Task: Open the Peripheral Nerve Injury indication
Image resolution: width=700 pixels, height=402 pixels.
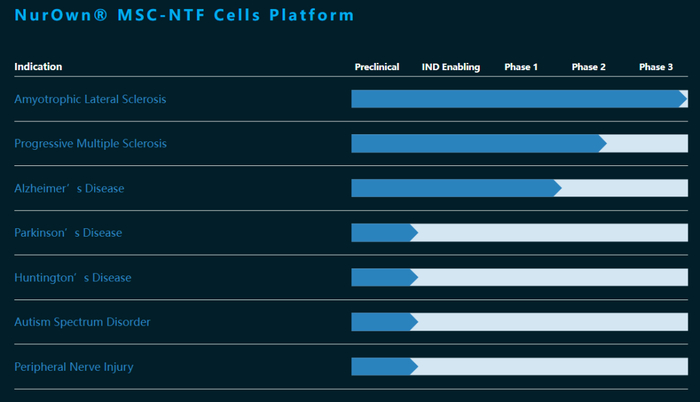Action: coord(74,367)
